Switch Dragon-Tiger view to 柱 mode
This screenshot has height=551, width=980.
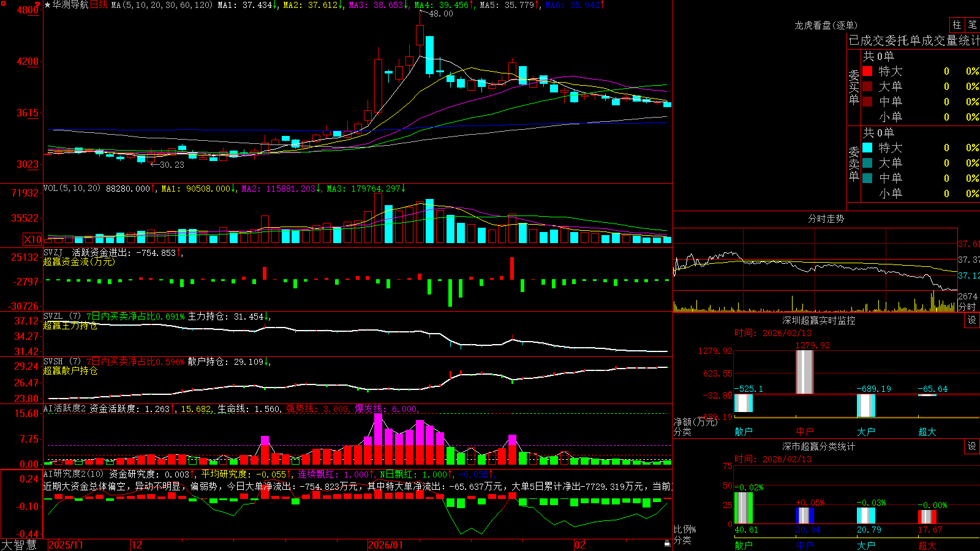coord(957,24)
